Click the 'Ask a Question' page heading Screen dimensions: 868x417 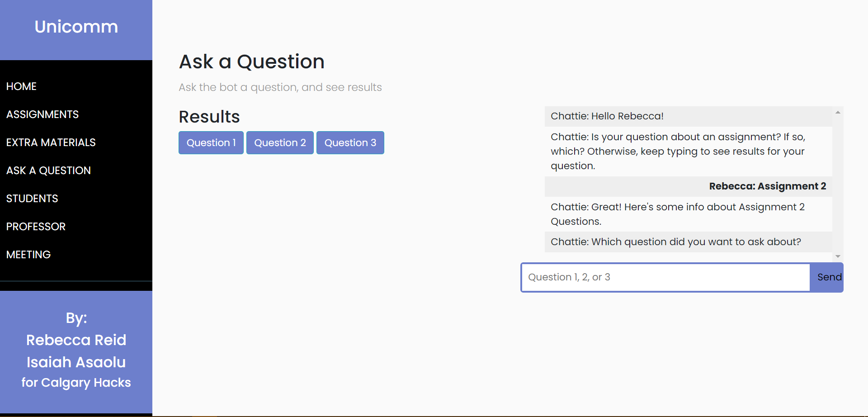(251, 62)
